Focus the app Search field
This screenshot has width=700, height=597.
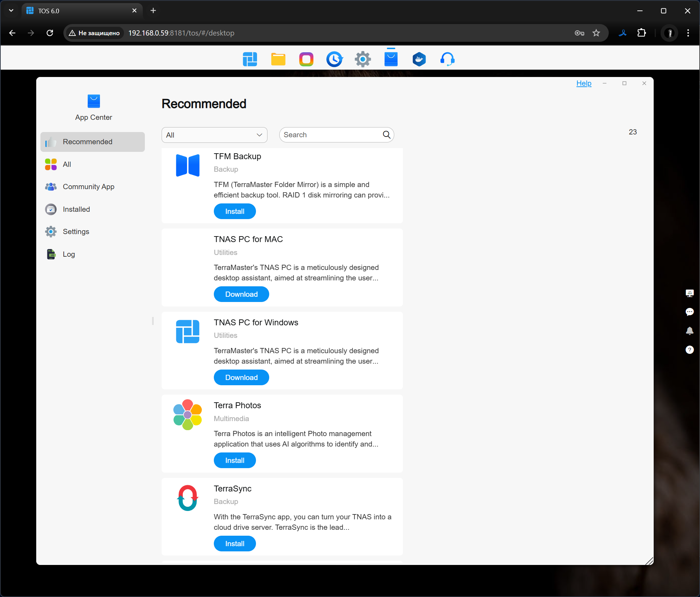point(331,135)
